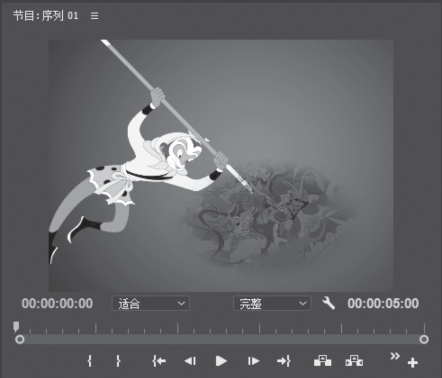Click the Extract button

pyautogui.click(x=354, y=361)
